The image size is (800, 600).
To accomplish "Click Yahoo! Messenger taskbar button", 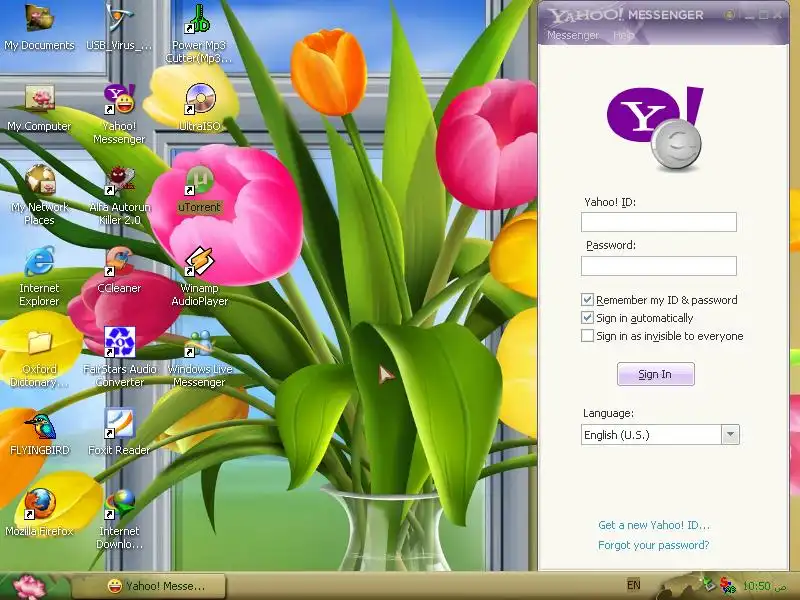I will (x=149, y=586).
